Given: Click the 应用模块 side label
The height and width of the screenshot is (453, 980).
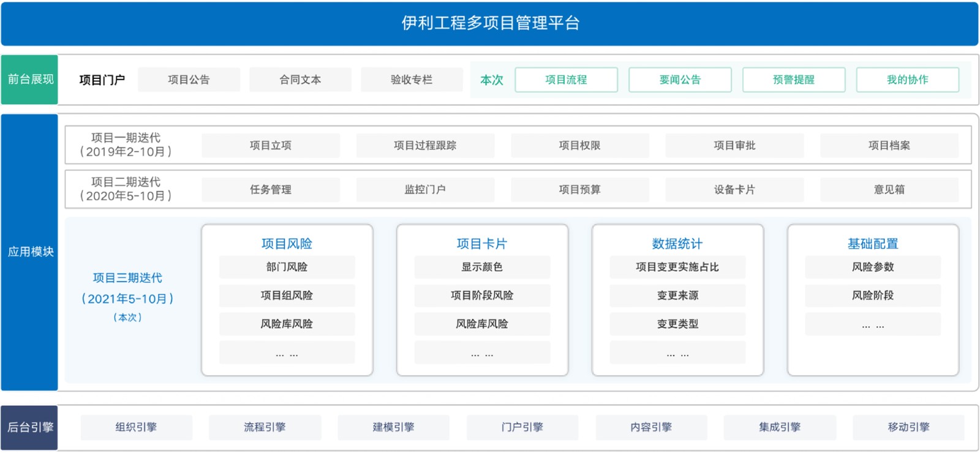Looking at the screenshot, I should click(x=29, y=252).
